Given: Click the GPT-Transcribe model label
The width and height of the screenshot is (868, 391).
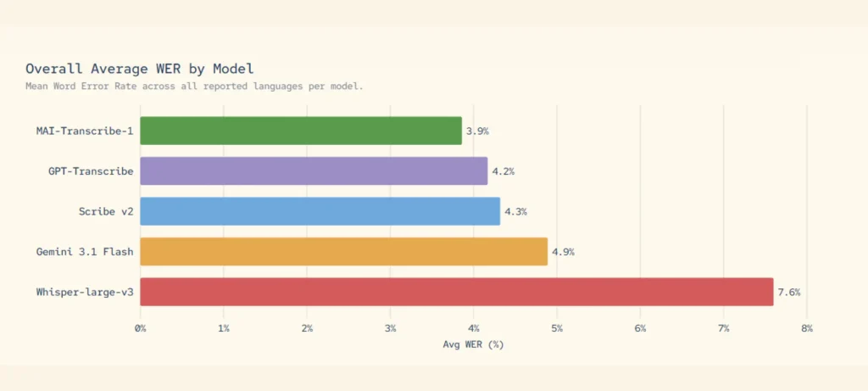Looking at the screenshot, I should point(91,171).
